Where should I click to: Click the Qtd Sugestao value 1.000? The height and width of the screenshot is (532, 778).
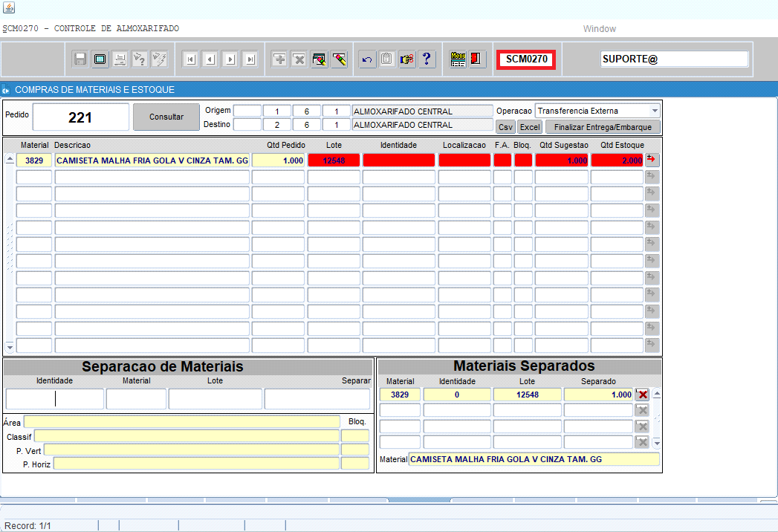[x=562, y=160]
